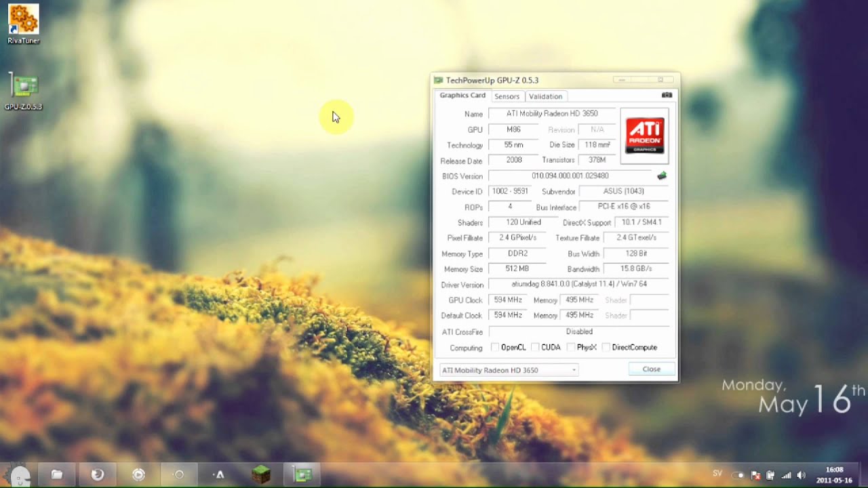Select the Transistors value 378M

pos(597,161)
